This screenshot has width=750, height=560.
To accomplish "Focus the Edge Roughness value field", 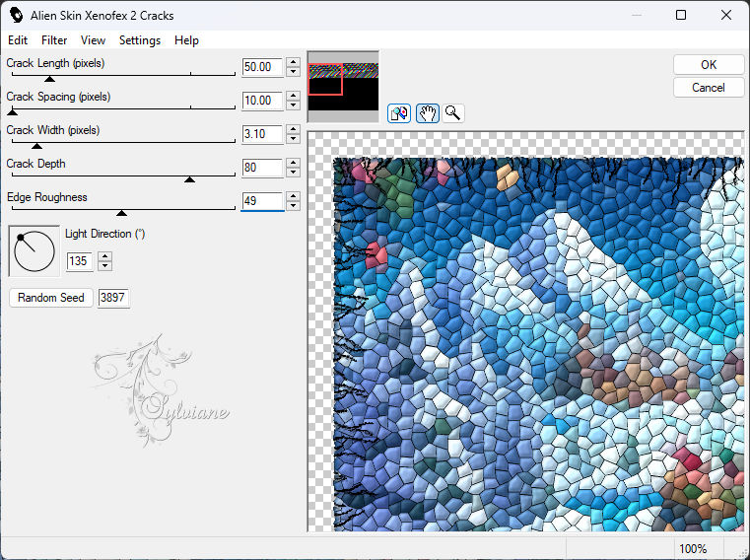I will [262, 201].
